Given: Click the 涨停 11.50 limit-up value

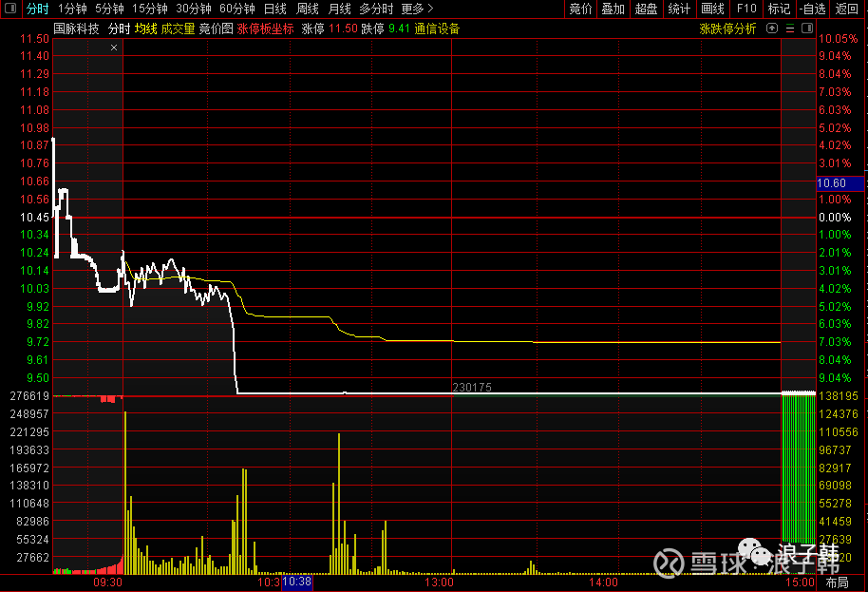Looking at the screenshot, I should (x=330, y=29).
